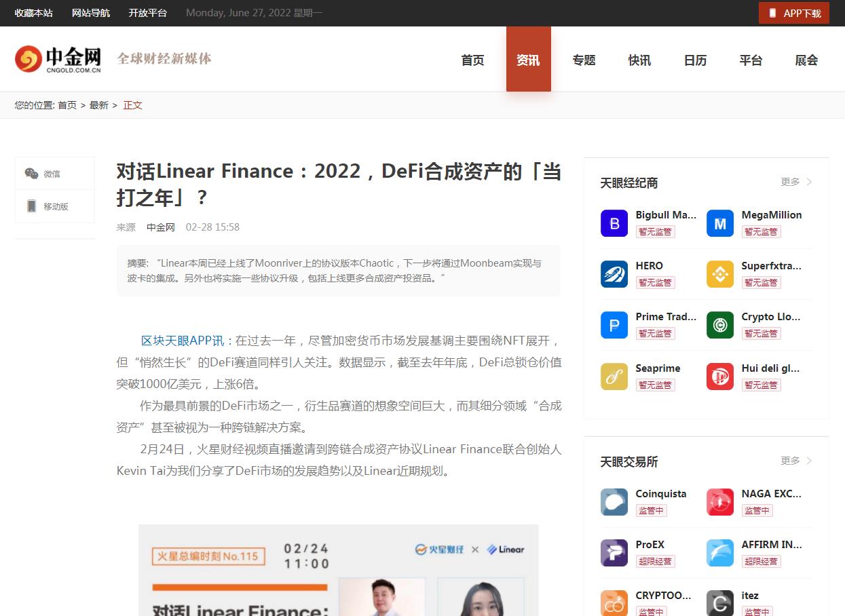Viewport: 845px width, 616px height.
Task: Click the 暂无监管 tag under HERO
Action: click(656, 283)
